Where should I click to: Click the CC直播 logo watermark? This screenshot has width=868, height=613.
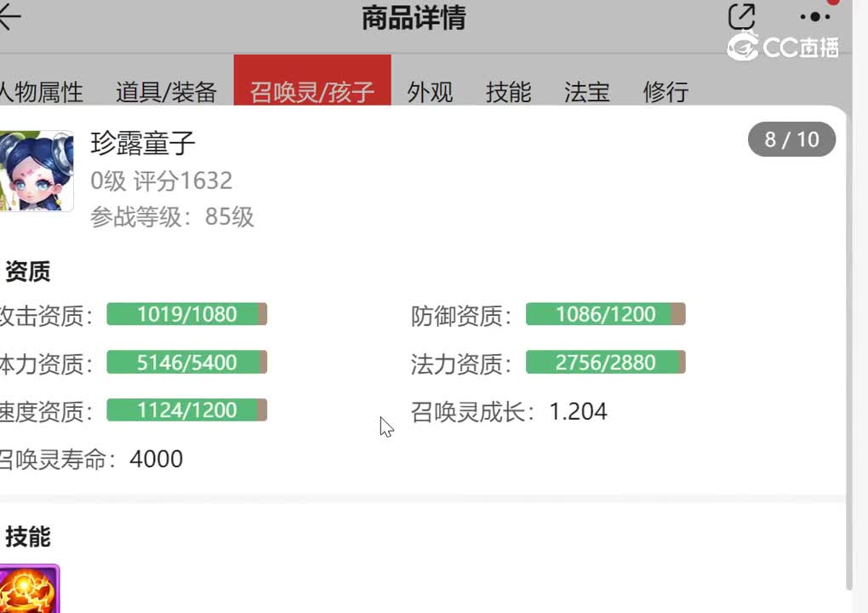782,47
